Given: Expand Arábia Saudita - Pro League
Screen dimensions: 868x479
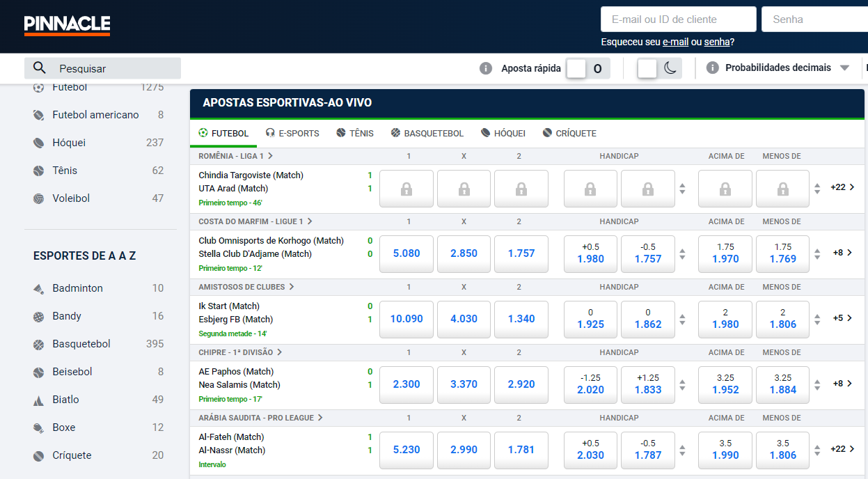Looking at the screenshot, I should (261, 418).
